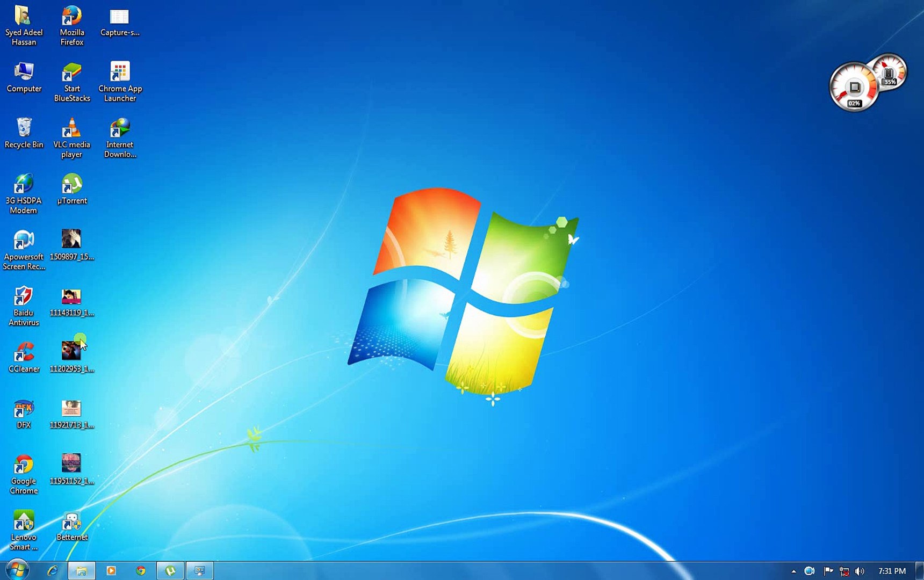
Task: Switch to the µTorrent taskbar button
Action: pos(170,570)
